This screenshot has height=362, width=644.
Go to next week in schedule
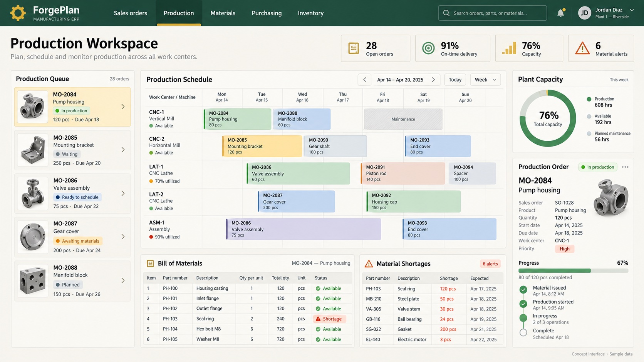(x=433, y=80)
